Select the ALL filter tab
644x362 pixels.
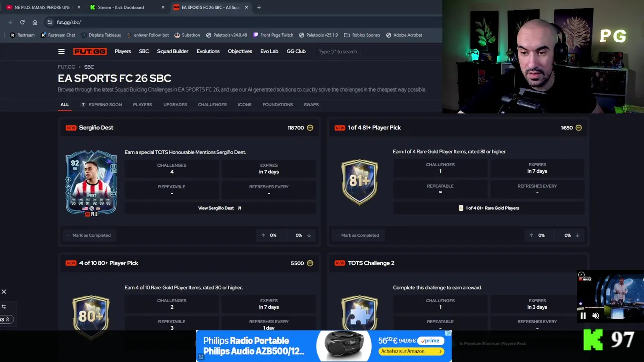point(65,105)
